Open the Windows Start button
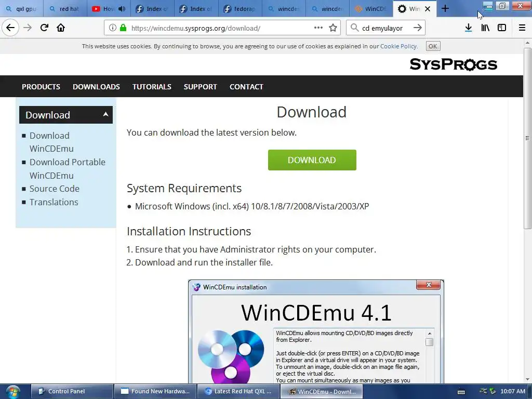The height and width of the screenshot is (399, 532). (12, 392)
